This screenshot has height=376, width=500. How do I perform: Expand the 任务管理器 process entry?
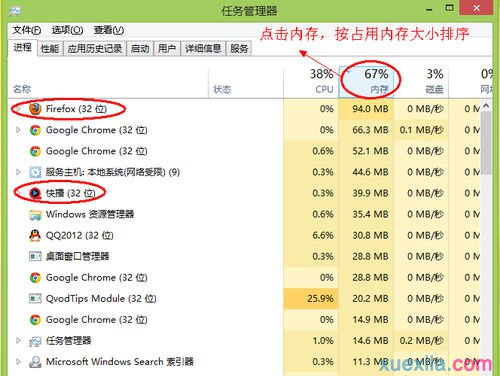pos(18,341)
